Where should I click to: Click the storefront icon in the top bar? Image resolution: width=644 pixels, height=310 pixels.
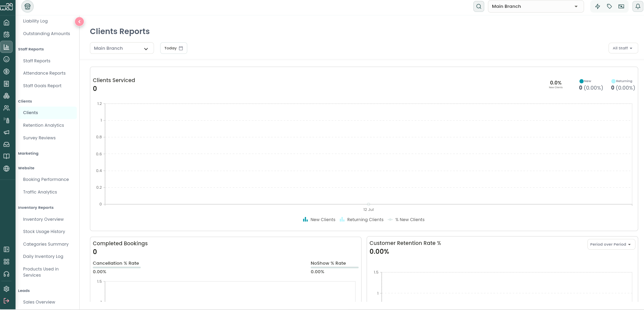[28, 6]
